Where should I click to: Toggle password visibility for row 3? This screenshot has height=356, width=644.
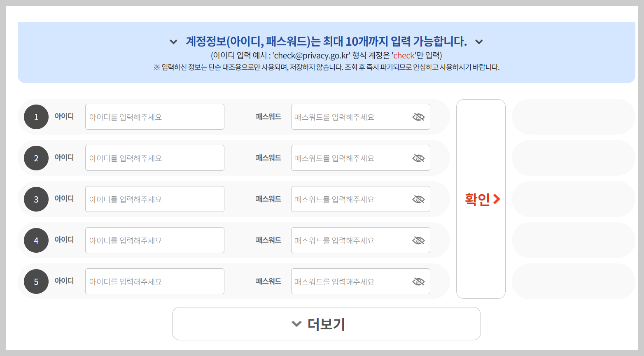418,199
